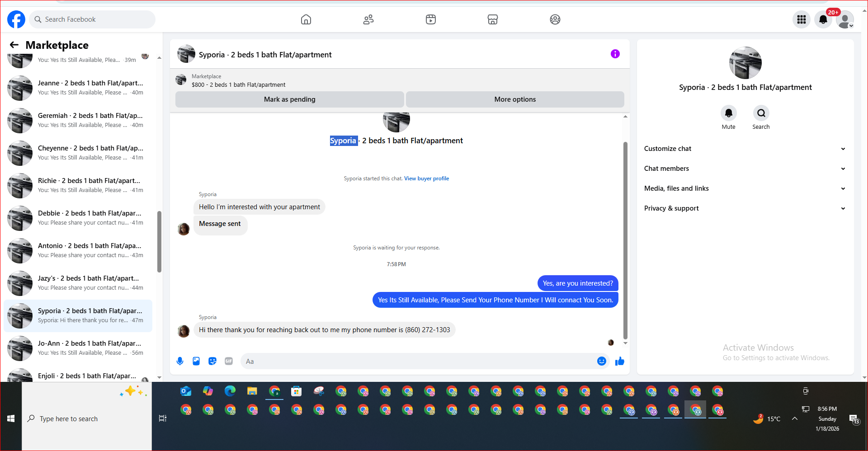
Task: Click More options button
Action: coord(515,99)
